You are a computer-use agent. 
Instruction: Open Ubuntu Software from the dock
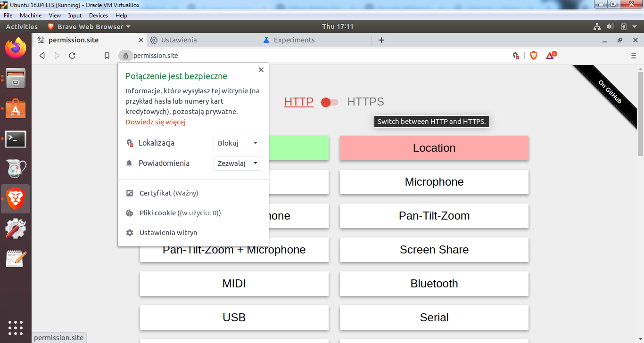16,109
